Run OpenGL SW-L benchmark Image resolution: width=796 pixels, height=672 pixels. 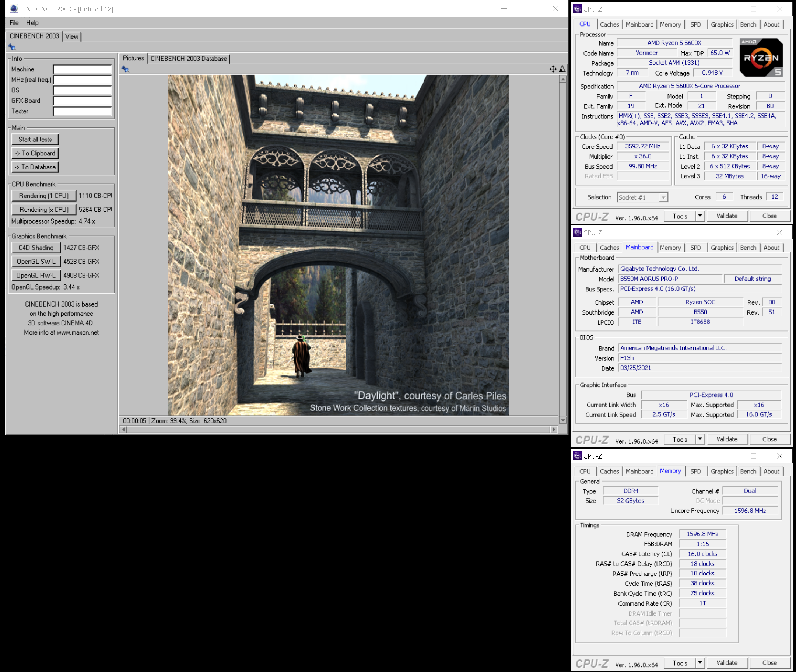(x=36, y=262)
